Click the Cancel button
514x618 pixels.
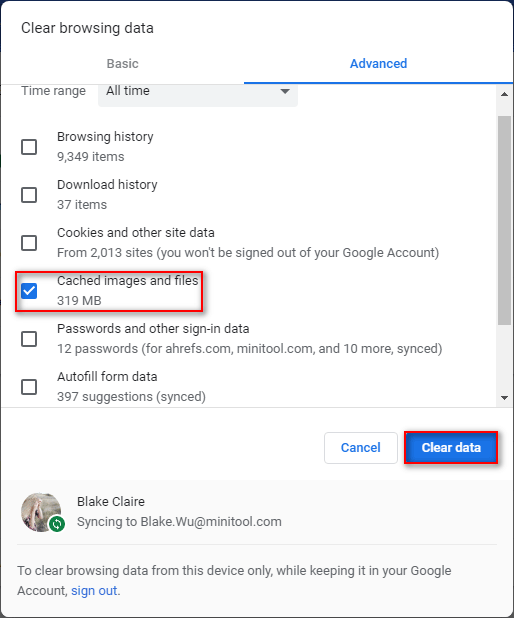click(361, 448)
